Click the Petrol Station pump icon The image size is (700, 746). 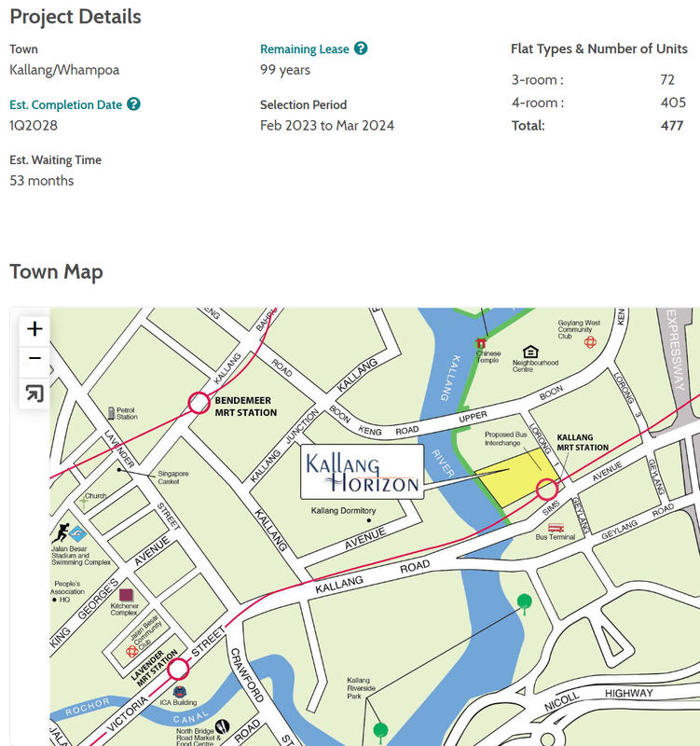pos(111,412)
